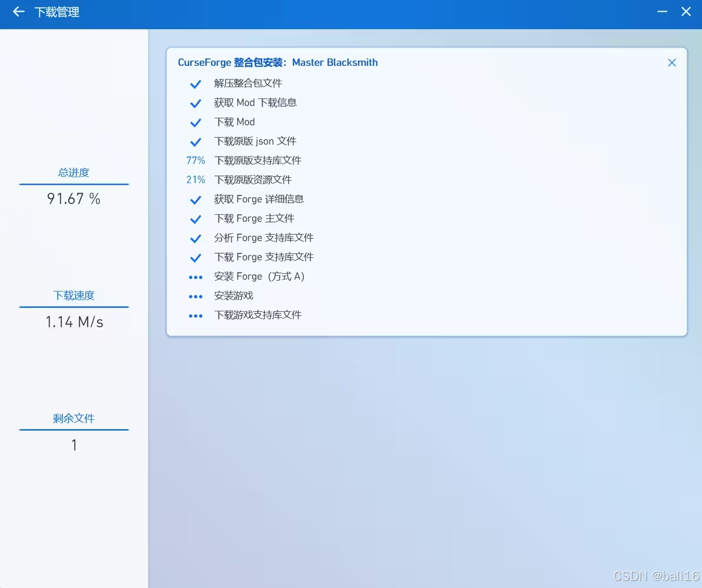Select the 下载 Forge 支持库文件 step text
Viewport: 702px width, 588px height.
click(264, 257)
